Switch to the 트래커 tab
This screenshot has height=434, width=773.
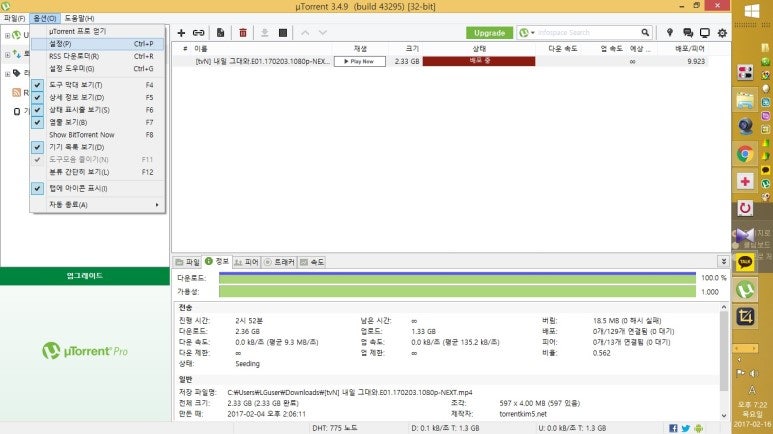click(279, 262)
